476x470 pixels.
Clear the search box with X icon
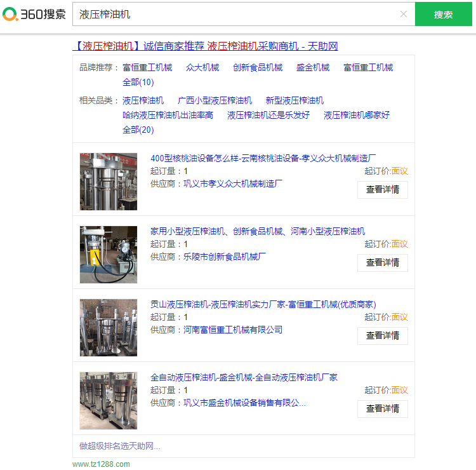pyautogui.click(x=404, y=14)
